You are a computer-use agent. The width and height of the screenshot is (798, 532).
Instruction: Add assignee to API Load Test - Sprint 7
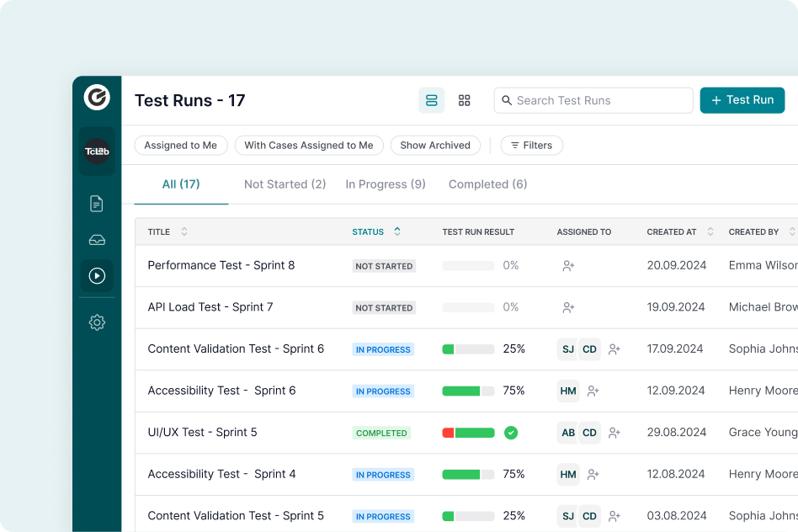(568, 307)
